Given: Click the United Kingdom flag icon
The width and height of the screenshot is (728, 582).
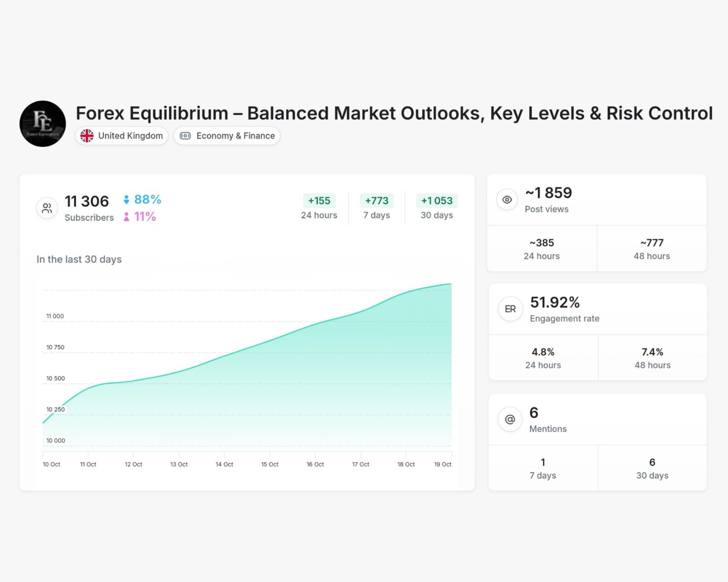Looking at the screenshot, I should pos(87,136).
